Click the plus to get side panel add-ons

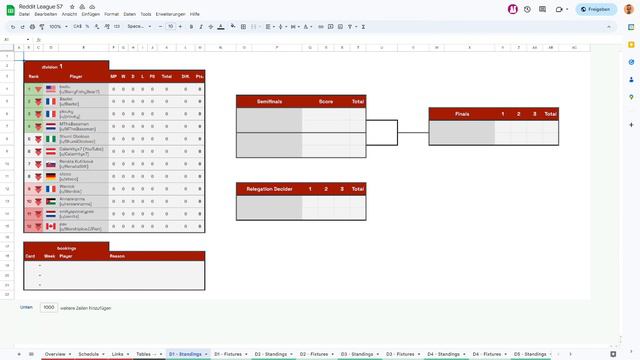tap(631, 125)
